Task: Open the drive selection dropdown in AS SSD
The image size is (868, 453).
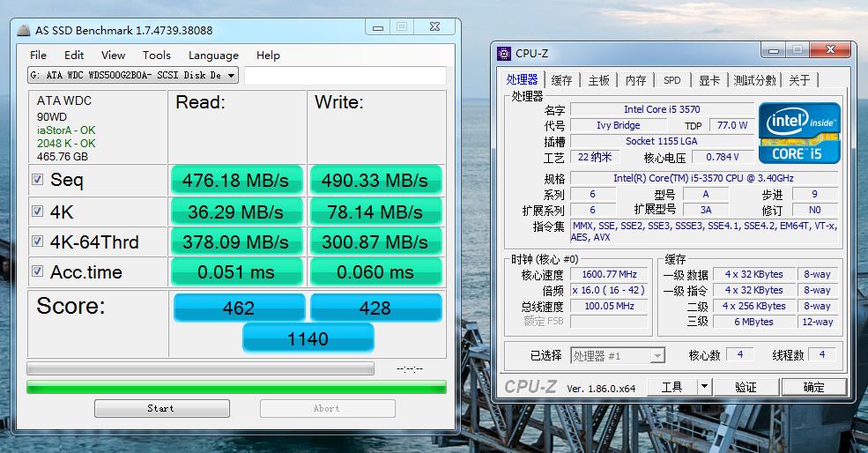Action: (x=133, y=75)
